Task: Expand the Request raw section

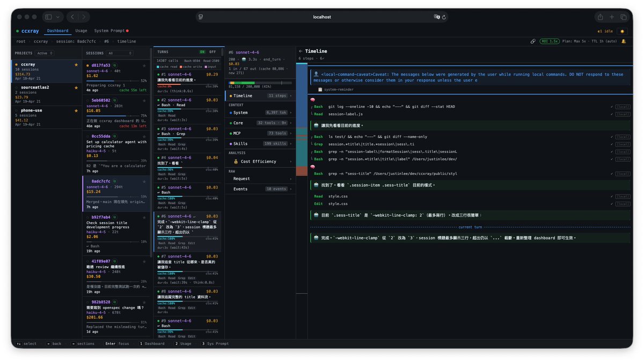Action: coord(260,179)
